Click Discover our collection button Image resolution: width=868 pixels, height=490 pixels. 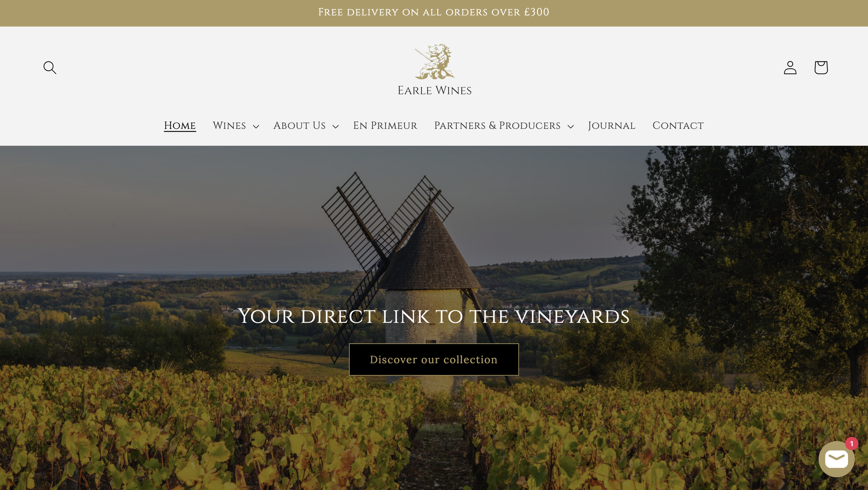434,359
